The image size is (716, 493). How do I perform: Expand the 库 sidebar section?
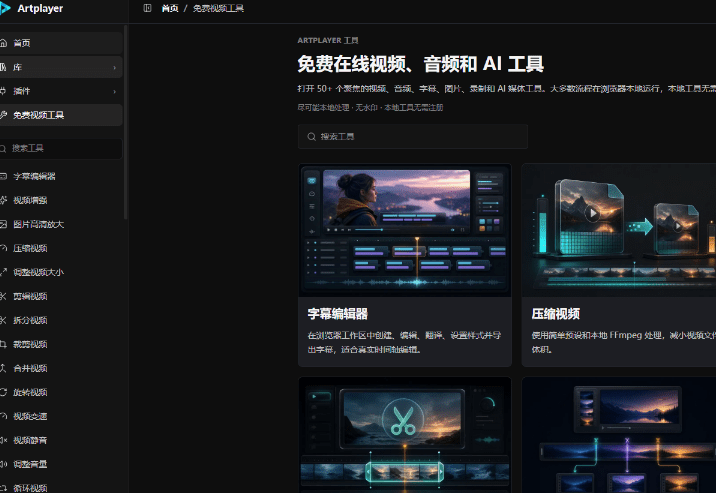coord(61,67)
